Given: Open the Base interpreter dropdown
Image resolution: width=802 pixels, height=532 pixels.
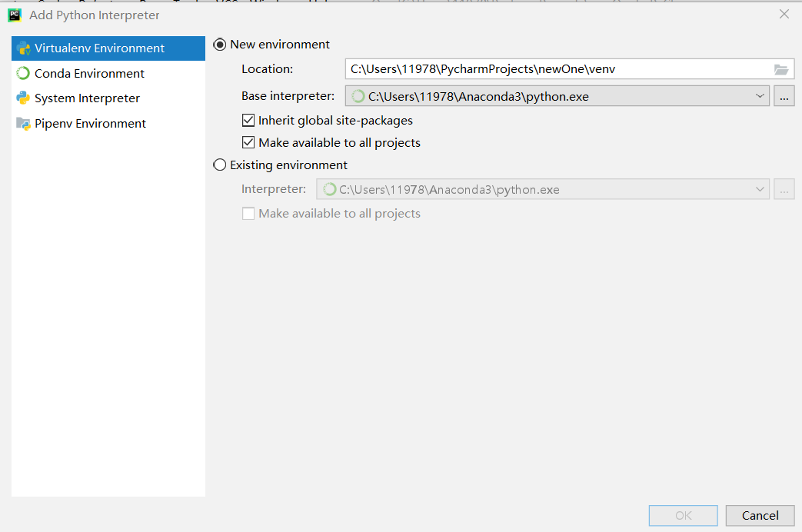Looking at the screenshot, I should click(557, 96).
